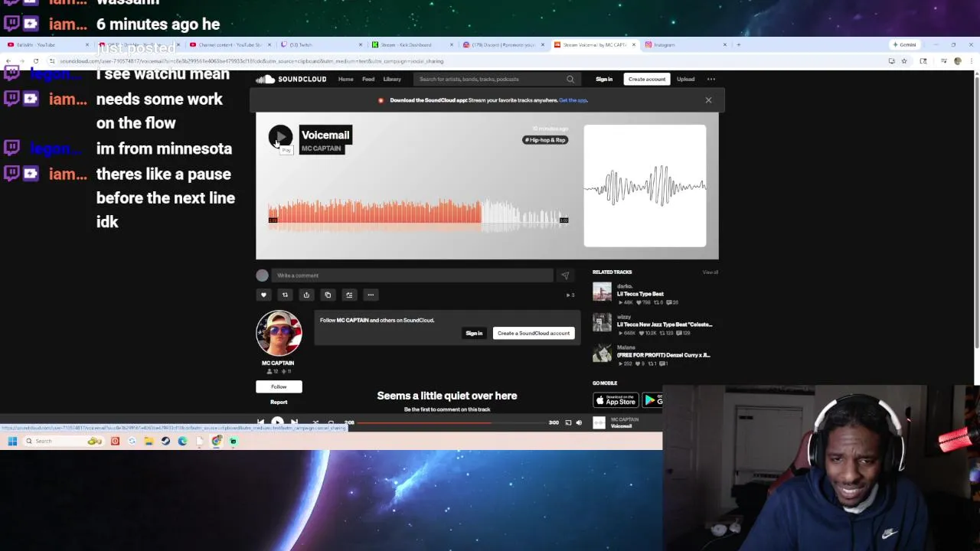Open the Feed menu item
The height and width of the screenshot is (551, 980).
tap(368, 79)
